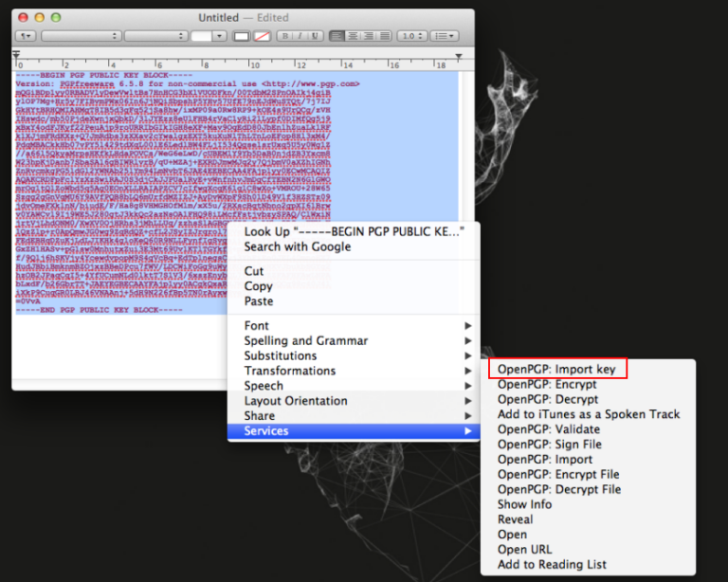The image size is (728, 582).
Task: Expand the Font submenu
Action: (354, 326)
